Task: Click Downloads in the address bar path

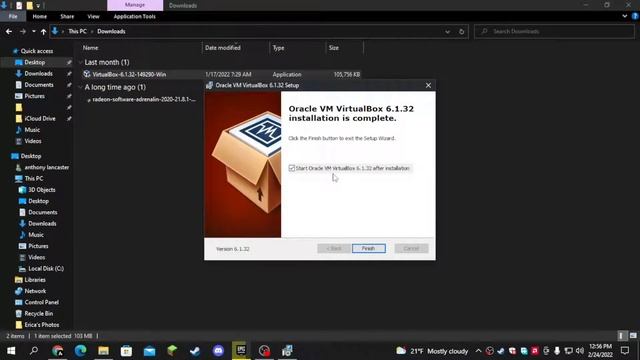Action: [111, 31]
